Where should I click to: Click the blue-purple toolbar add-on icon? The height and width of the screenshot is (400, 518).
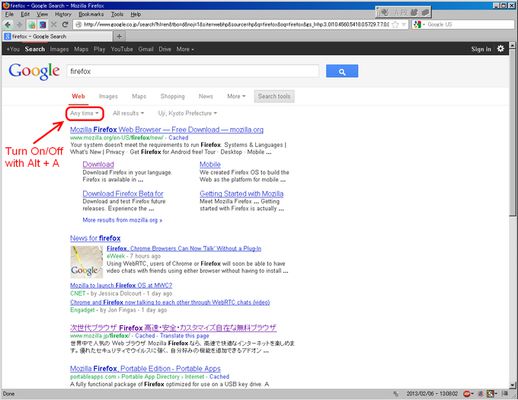(x=43, y=25)
